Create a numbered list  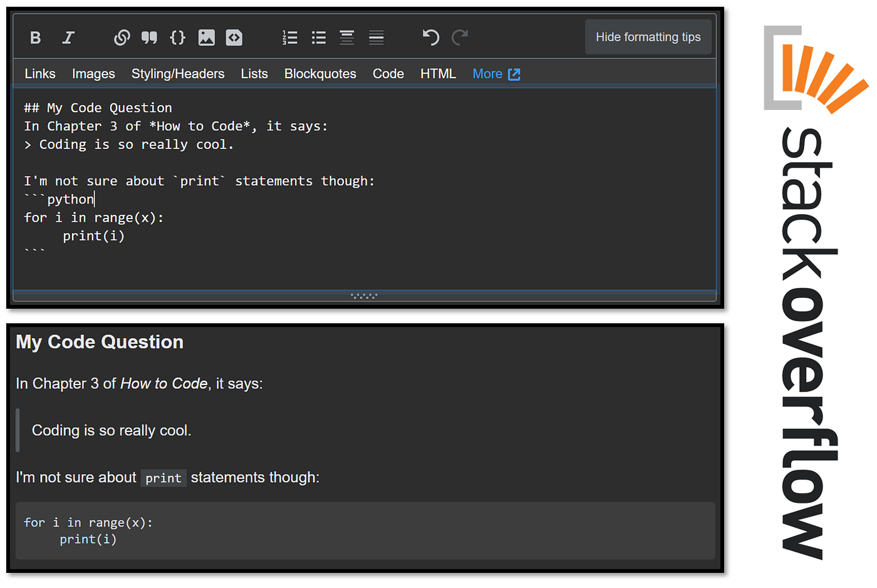[289, 37]
